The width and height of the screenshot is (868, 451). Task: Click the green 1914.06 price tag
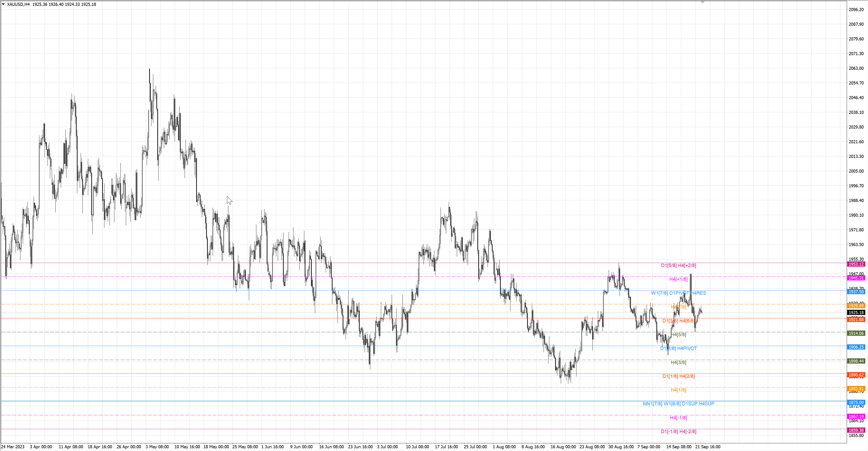coord(856,333)
